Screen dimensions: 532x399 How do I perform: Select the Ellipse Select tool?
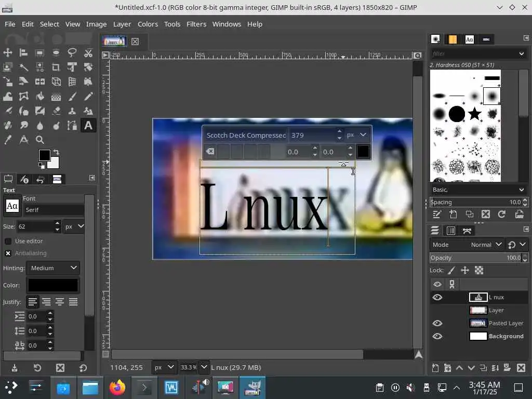[x=56, y=52]
